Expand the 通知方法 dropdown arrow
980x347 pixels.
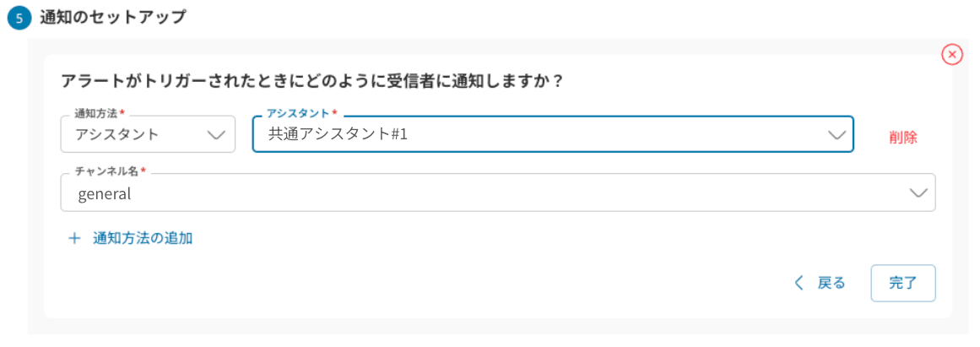coord(216,134)
